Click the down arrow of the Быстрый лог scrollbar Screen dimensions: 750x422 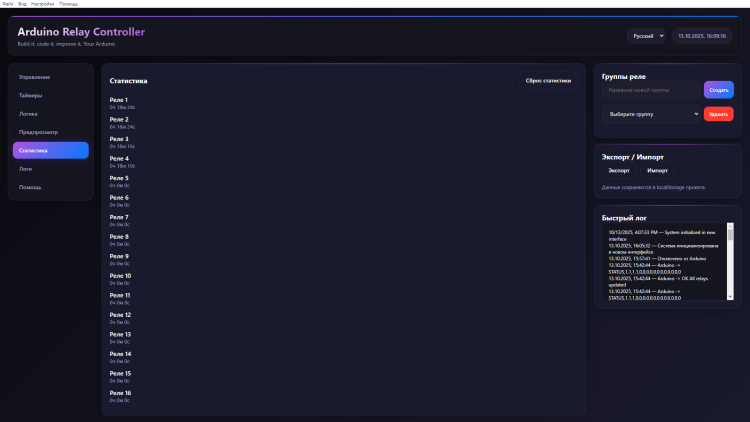click(x=730, y=296)
